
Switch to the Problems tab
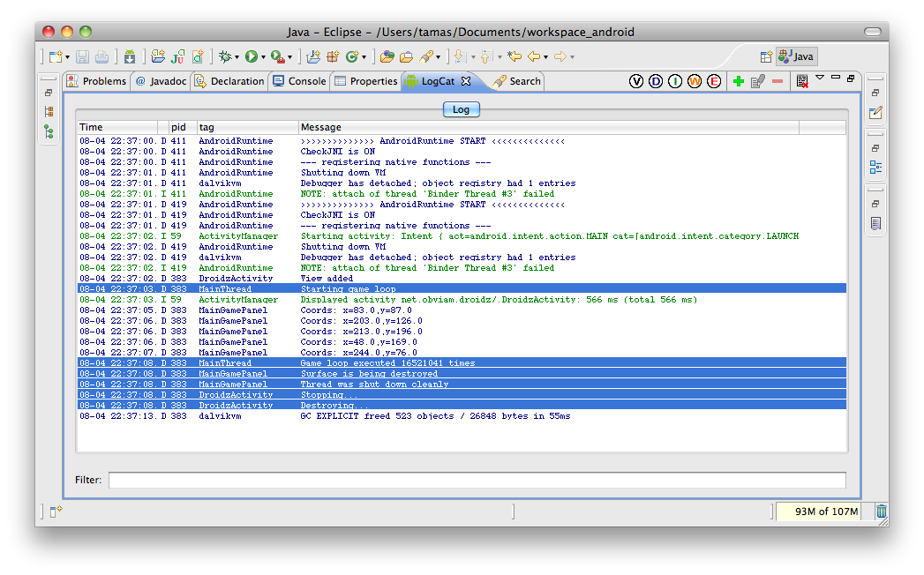[x=97, y=81]
